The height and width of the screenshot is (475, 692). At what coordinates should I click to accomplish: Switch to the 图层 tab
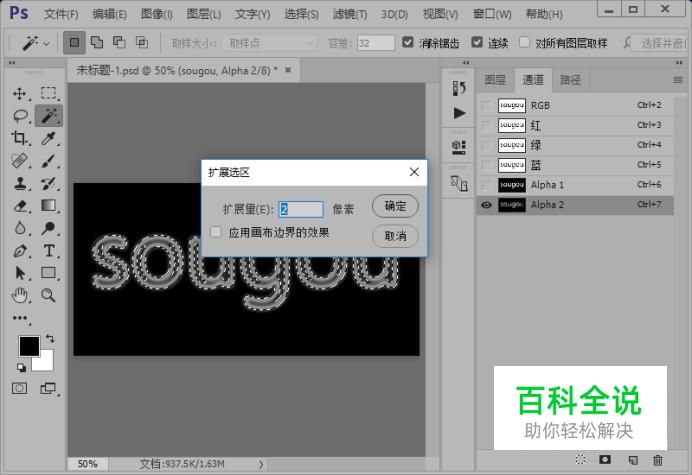click(x=495, y=80)
